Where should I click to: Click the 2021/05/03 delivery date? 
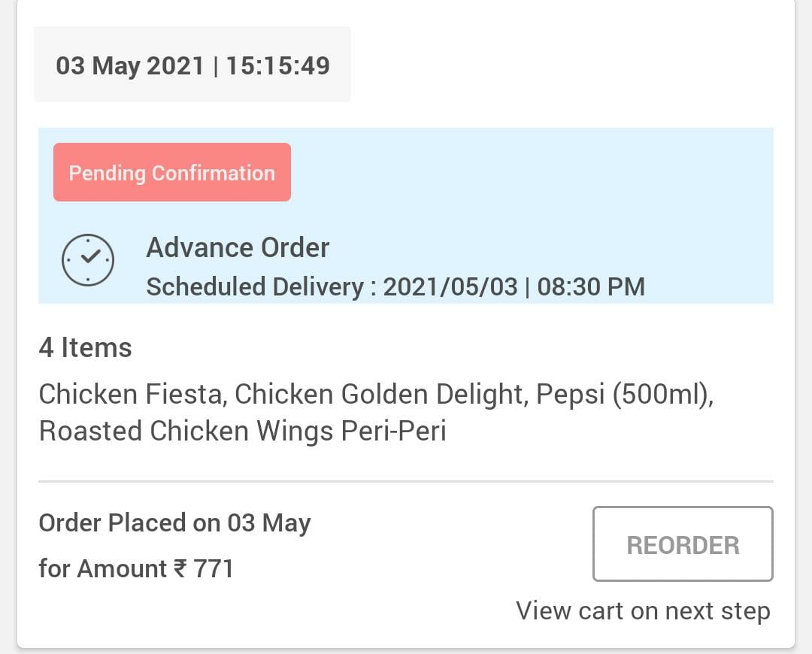click(450, 287)
